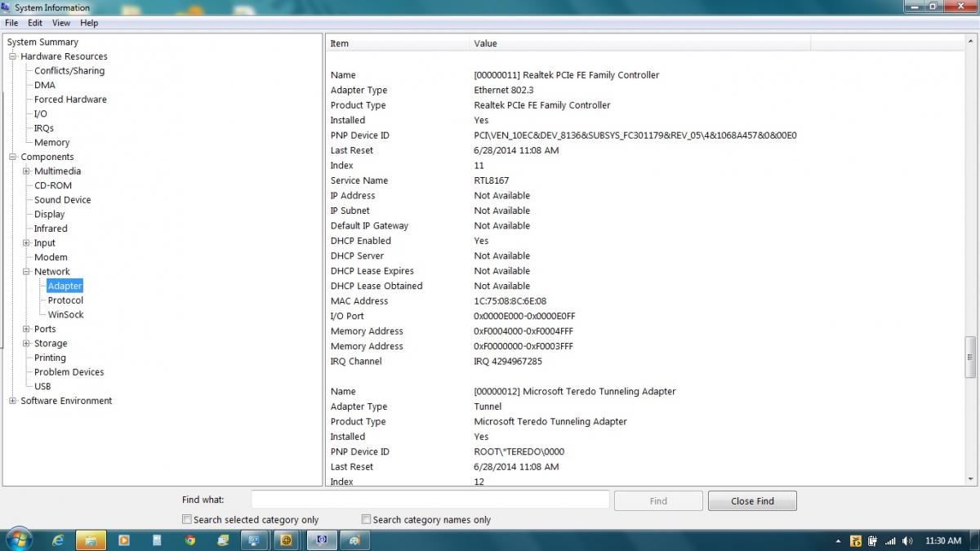Click the System Information title bar icon
The height and width of the screenshot is (551, 980).
(x=7, y=7)
